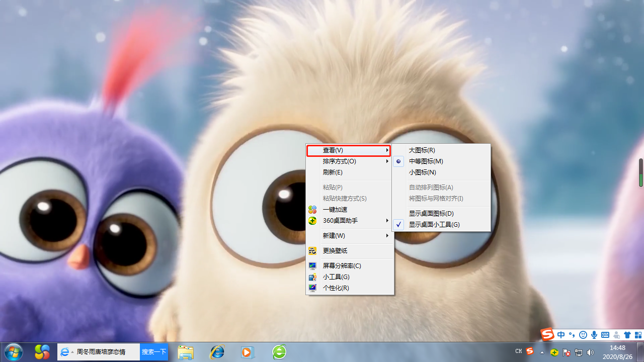The height and width of the screenshot is (362, 644).
Task: Open the 查看(V) submenu entry
Action: tap(349, 150)
